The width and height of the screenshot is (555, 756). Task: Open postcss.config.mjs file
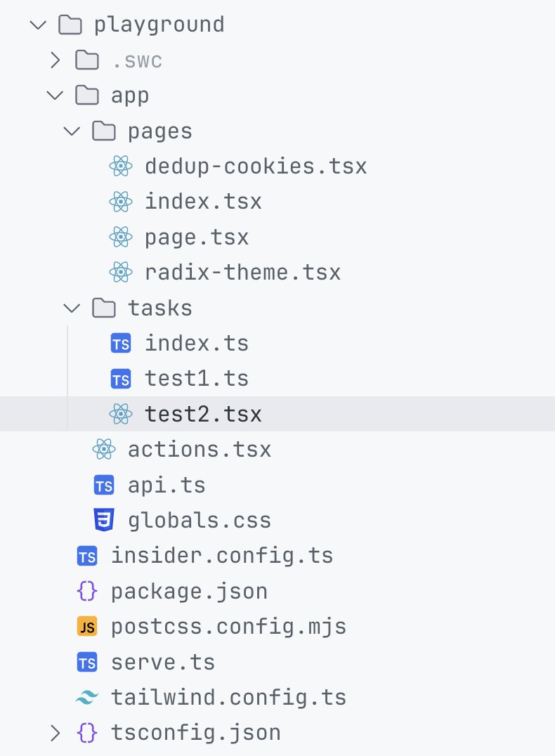(228, 627)
